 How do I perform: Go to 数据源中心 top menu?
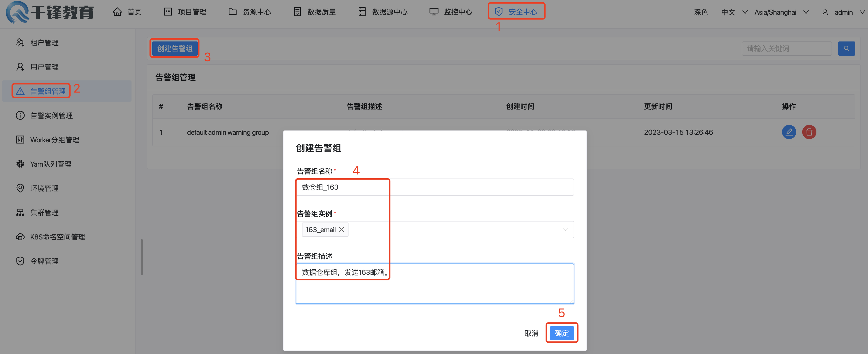pyautogui.click(x=383, y=12)
